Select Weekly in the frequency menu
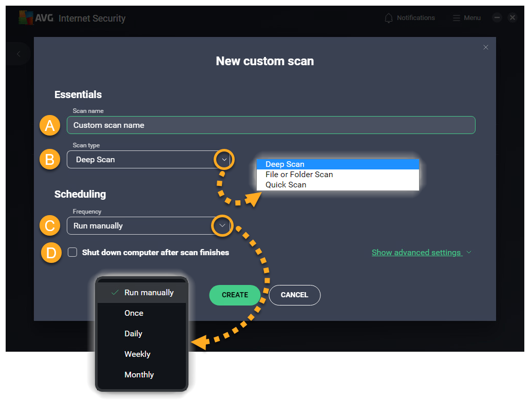 [138, 354]
